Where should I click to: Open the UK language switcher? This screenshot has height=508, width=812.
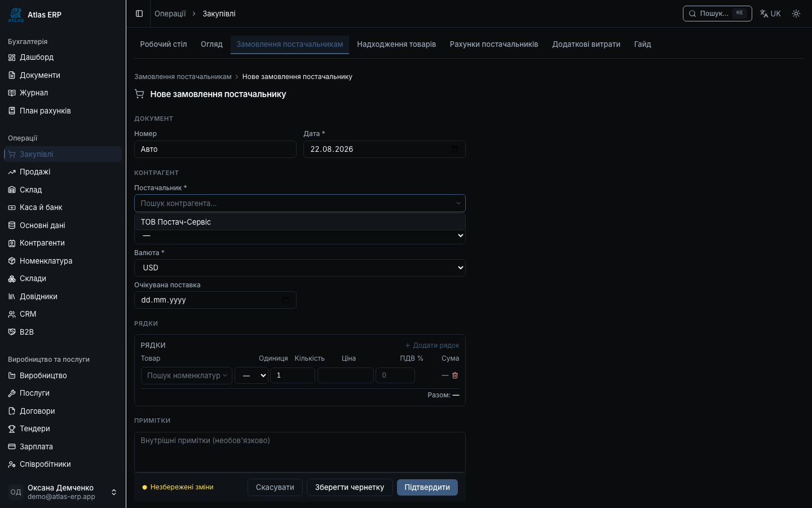pyautogui.click(x=770, y=14)
